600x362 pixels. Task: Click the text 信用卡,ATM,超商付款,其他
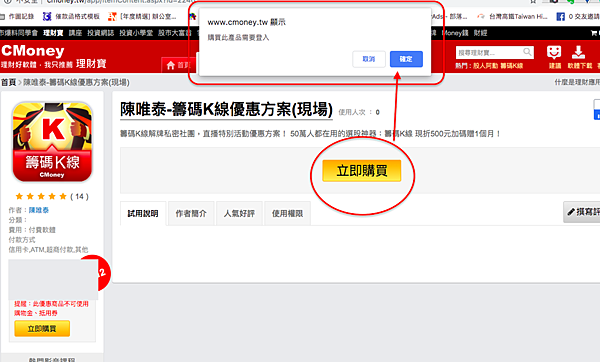tap(48, 249)
